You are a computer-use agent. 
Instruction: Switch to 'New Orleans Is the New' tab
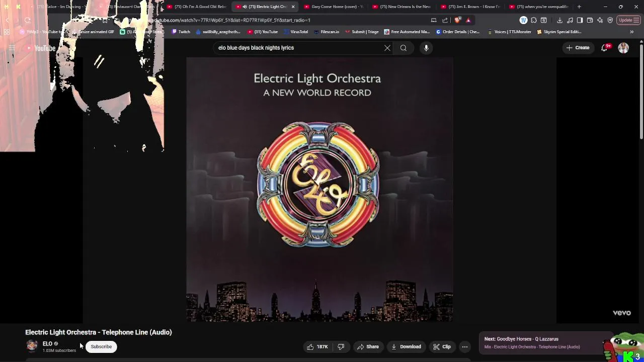tap(401, 7)
